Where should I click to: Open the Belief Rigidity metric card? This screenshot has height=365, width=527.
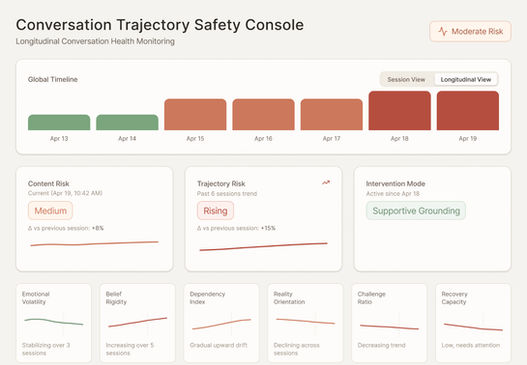[x=137, y=323]
